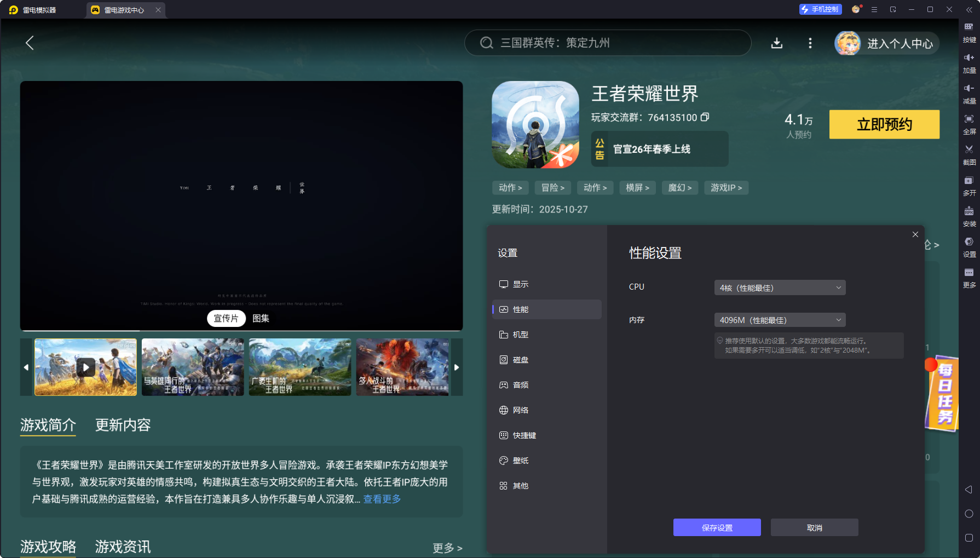Open the memory (内存) size dropdown
The height and width of the screenshot is (558, 980).
click(x=780, y=320)
